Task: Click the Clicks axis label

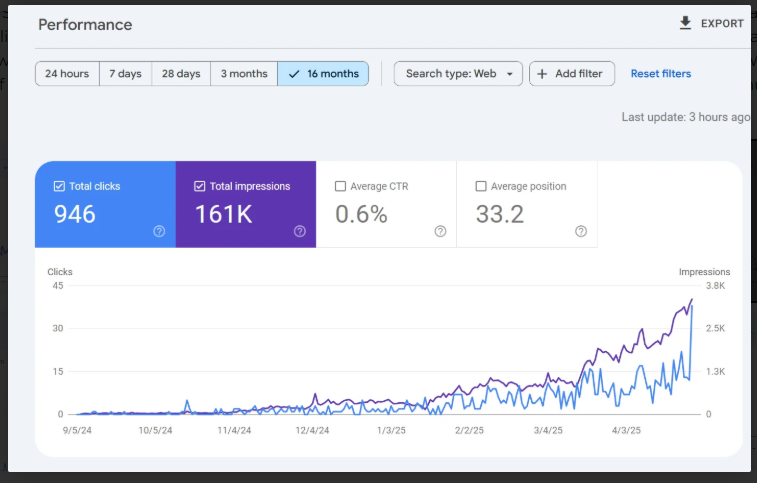Action: 60,272
